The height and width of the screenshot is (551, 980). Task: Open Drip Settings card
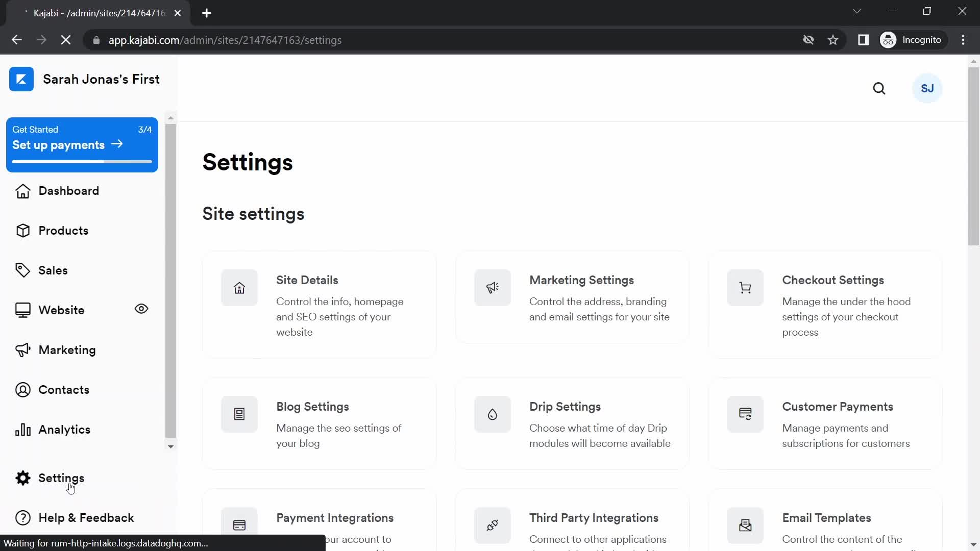(x=572, y=423)
